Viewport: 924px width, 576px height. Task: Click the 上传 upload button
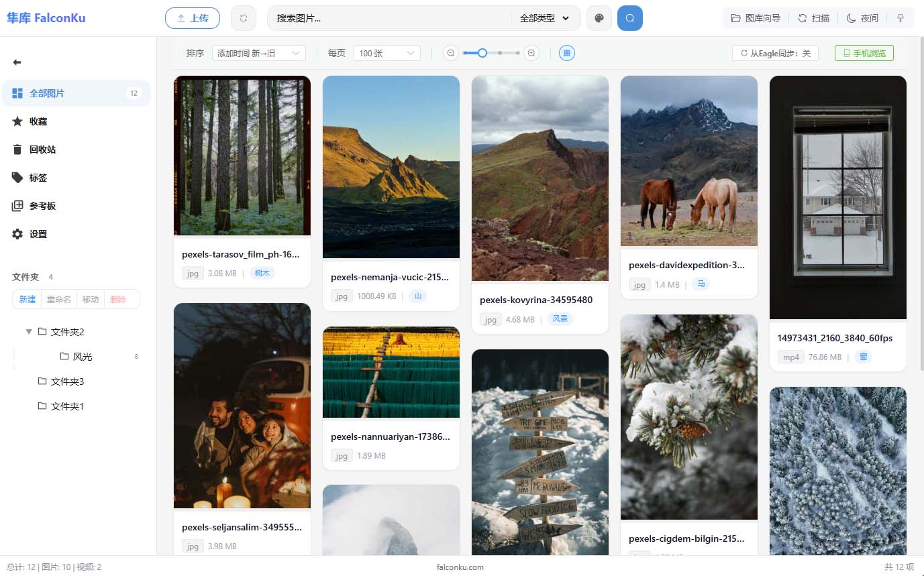point(193,18)
